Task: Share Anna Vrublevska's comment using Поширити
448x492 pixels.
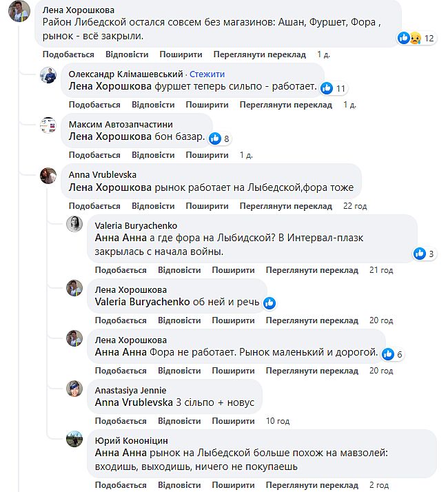Action: point(207,206)
